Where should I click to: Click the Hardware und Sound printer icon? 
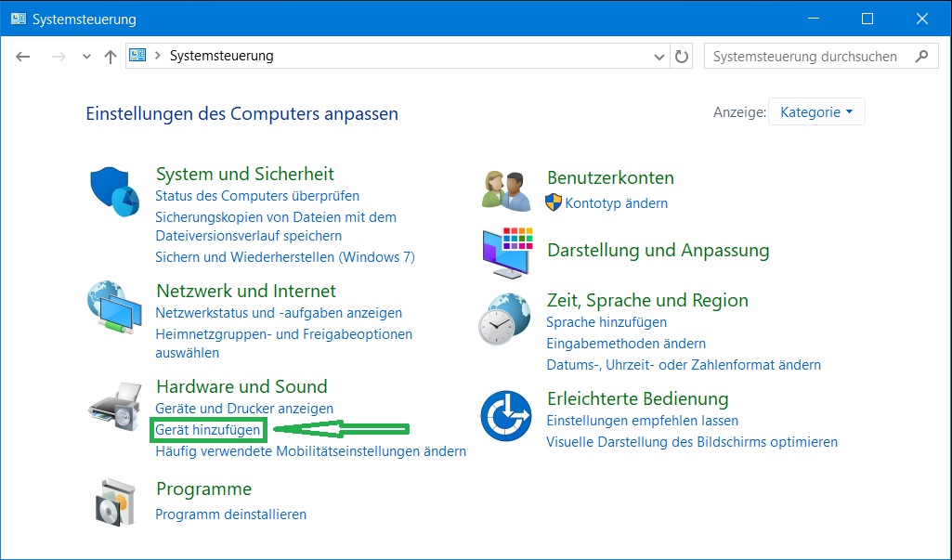(115, 407)
